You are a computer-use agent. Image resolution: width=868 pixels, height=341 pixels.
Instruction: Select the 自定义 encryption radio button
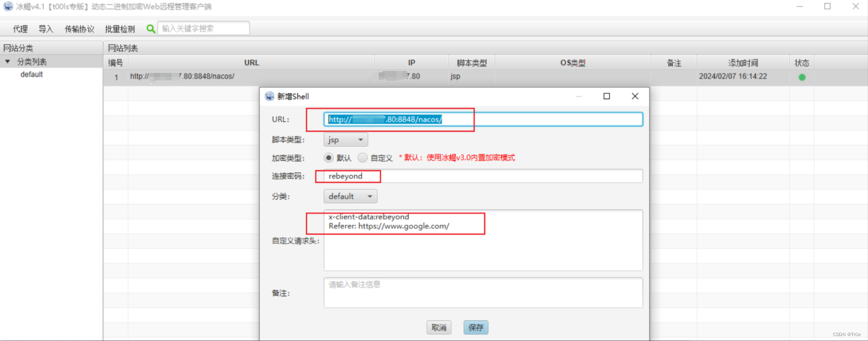click(362, 158)
